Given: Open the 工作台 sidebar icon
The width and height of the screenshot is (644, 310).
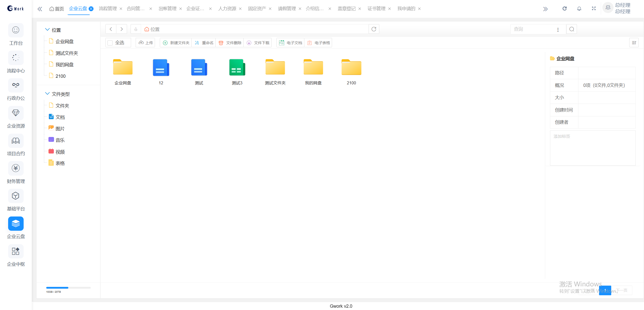Looking at the screenshot, I should click(16, 30).
